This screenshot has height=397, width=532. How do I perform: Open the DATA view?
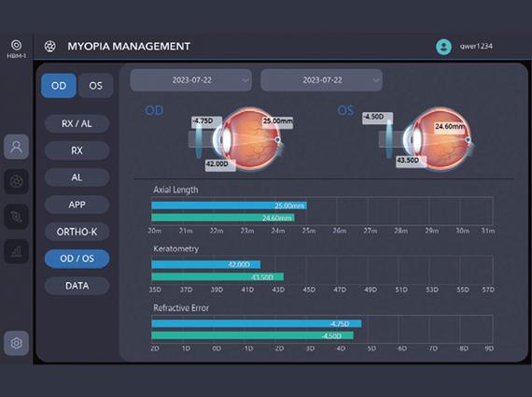pos(77,286)
